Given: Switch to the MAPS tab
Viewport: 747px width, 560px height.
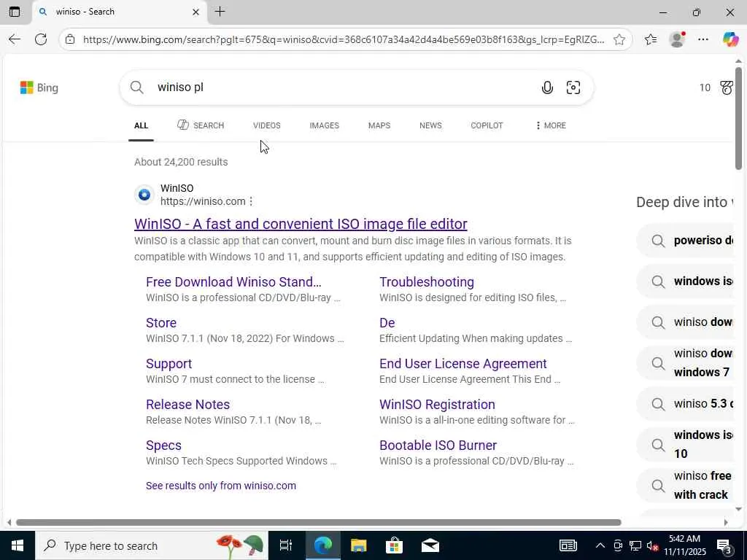Looking at the screenshot, I should [x=379, y=125].
